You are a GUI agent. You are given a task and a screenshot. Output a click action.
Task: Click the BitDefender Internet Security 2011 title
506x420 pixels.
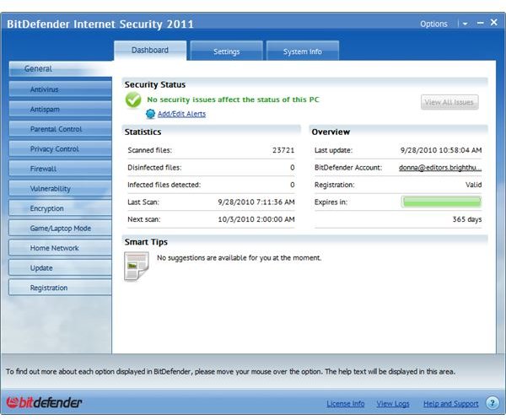[100, 24]
